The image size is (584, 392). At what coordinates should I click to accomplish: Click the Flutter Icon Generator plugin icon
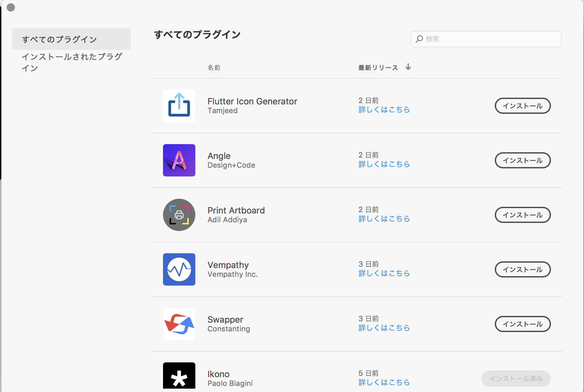point(179,106)
